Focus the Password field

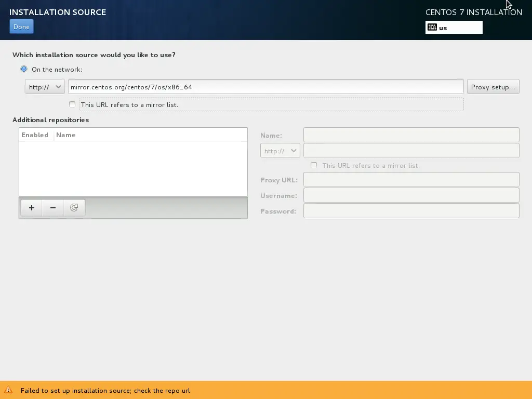pyautogui.click(x=411, y=211)
